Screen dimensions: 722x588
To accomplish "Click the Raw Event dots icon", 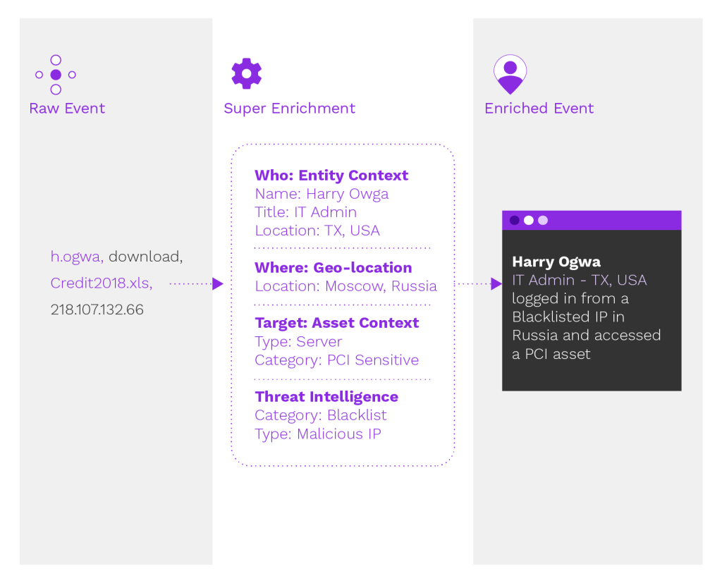I will point(56,75).
